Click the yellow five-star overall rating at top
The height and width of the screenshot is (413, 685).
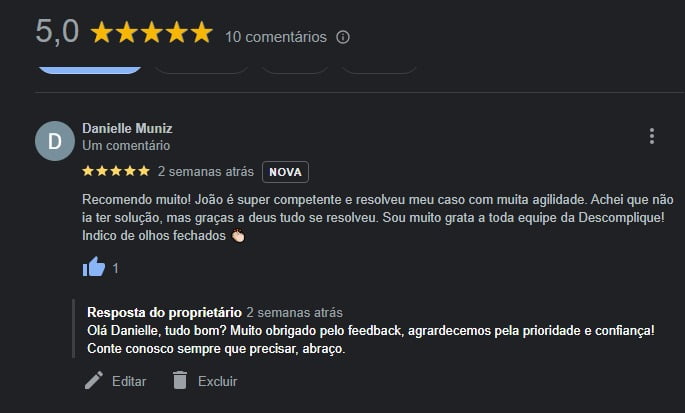(x=152, y=33)
